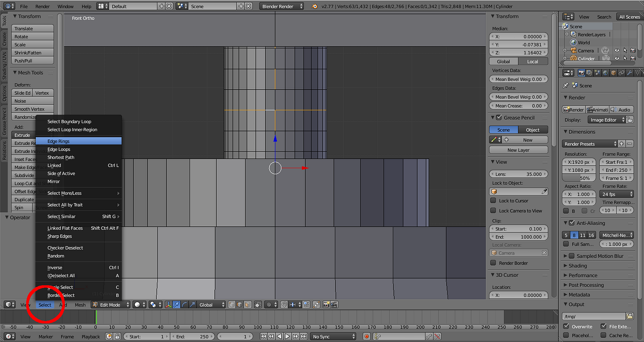Open the Global orientation dropdown
The height and width of the screenshot is (342, 644).
coord(211,305)
